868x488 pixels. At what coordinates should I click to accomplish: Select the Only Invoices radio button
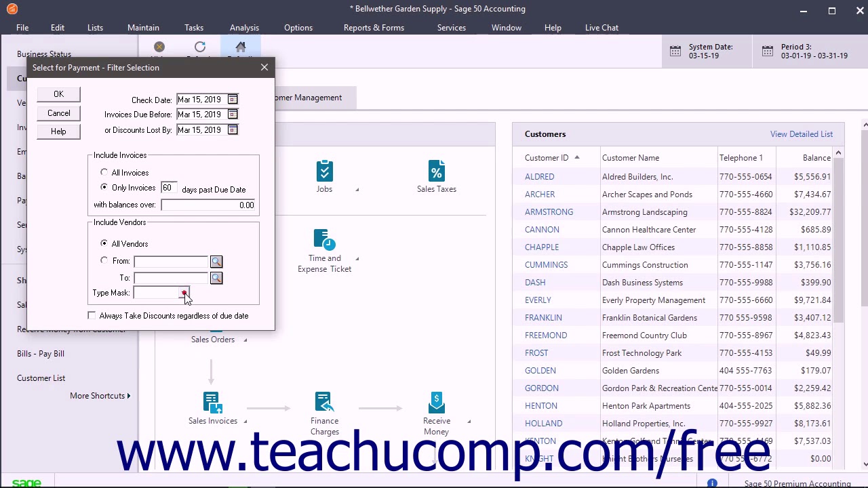[x=104, y=187]
